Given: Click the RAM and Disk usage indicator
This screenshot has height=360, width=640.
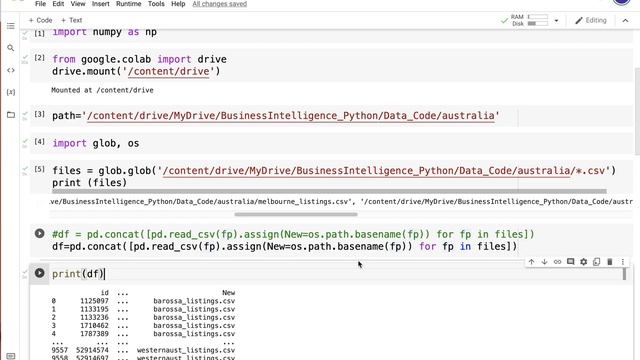Looking at the screenshot, I should (x=529, y=20).
